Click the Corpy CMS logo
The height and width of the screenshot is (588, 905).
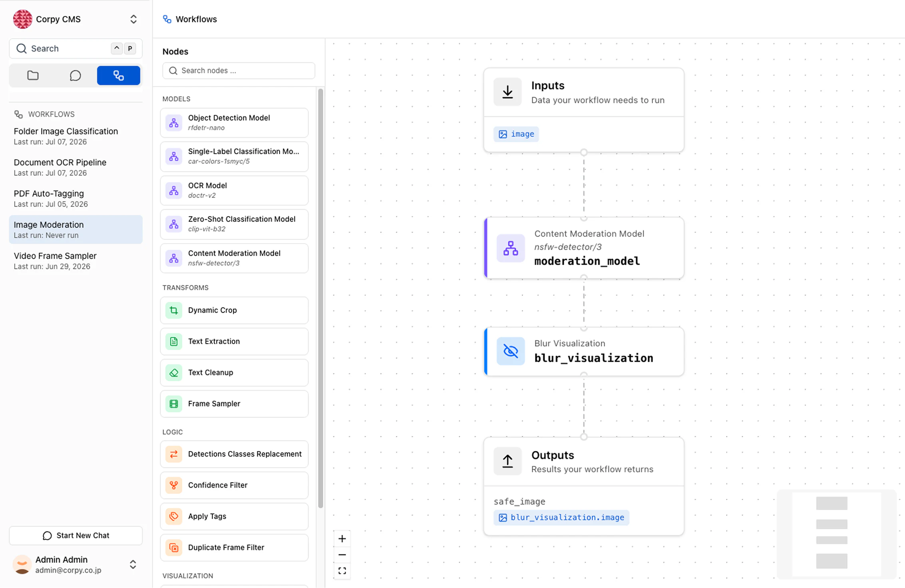22,19
